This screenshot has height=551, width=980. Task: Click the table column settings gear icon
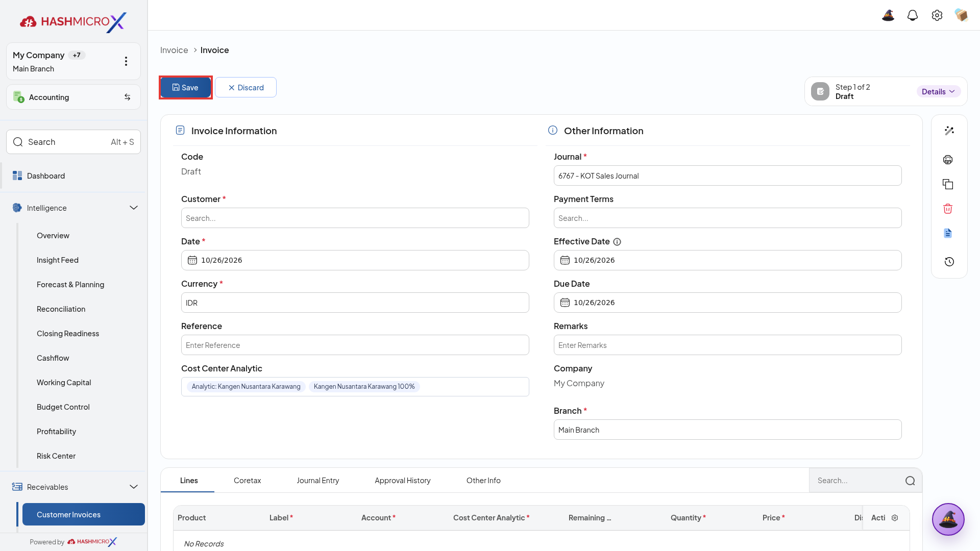[x=895, y=518]
